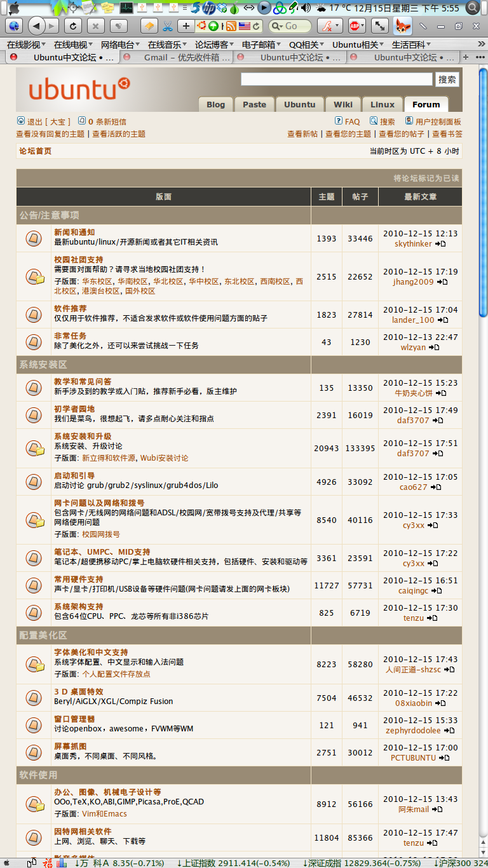Open the search engine Go dropdown
488x868 pixels.
[x=276, y=26]
